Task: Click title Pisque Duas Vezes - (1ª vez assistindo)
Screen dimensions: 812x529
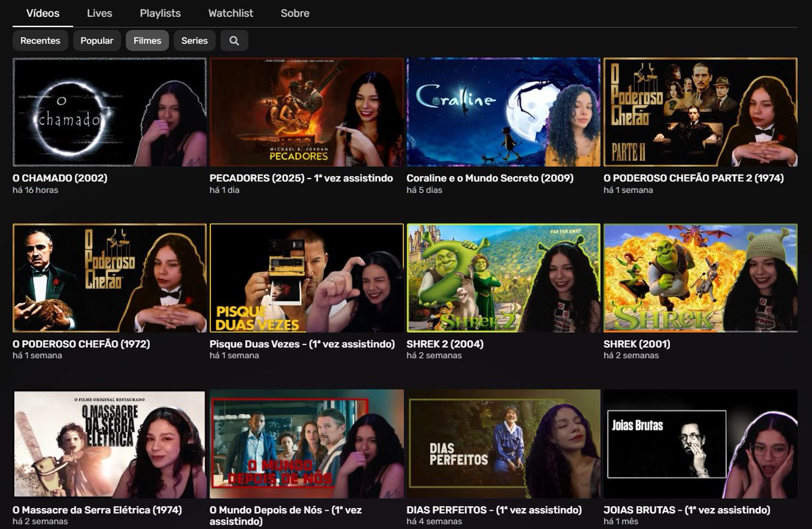Action: (x=302, y=344)
